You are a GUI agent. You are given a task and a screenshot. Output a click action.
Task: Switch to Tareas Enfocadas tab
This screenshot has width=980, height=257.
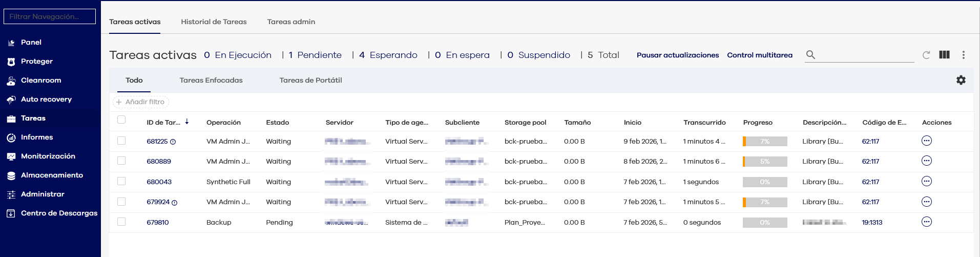(211, 80)
